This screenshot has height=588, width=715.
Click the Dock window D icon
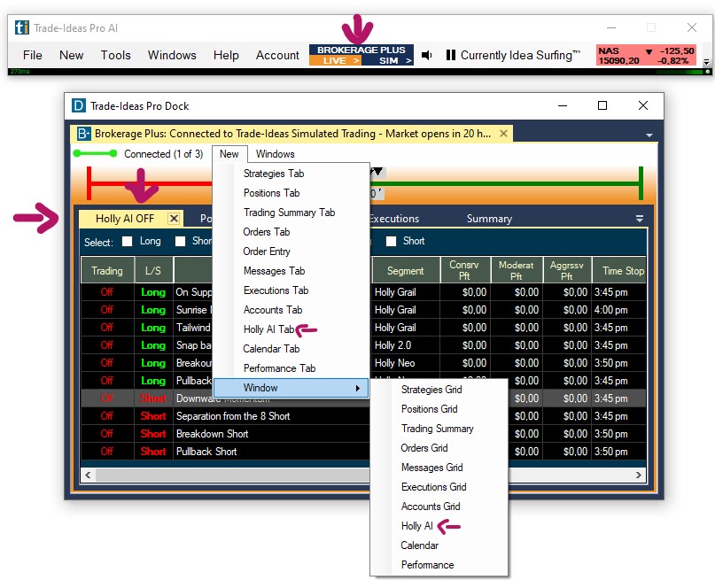[x=79, y=105]
